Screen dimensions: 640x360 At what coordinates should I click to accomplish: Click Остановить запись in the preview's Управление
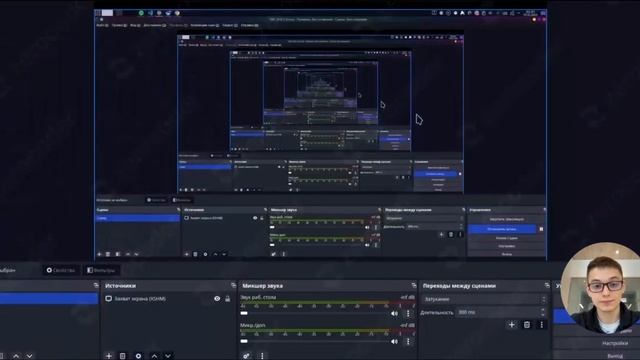(x=502, y=229)
